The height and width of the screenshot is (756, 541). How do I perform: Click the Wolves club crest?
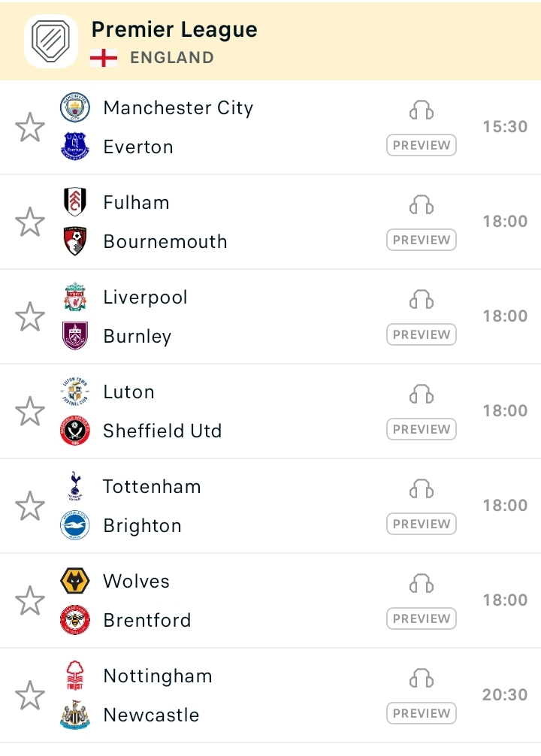[74, 580]
